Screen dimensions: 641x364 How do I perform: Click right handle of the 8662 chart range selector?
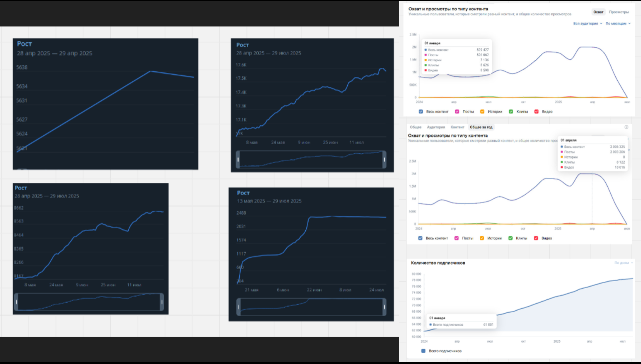(x=162, y=302)
